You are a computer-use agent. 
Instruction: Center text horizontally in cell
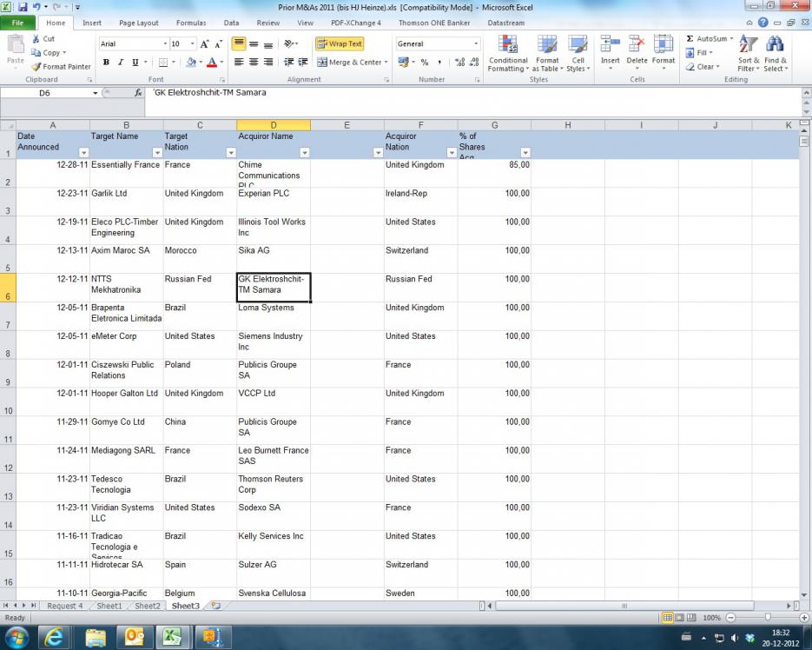[254, 63]
